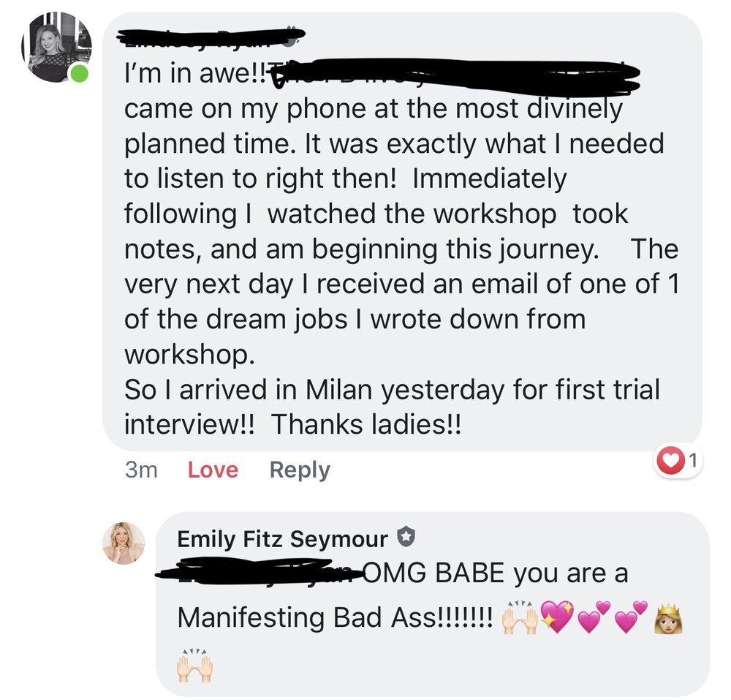The height and width of the screenshot is (700, 731).
Task: Click the badge beside the top commenter name
Action: [x=294, y=36]
